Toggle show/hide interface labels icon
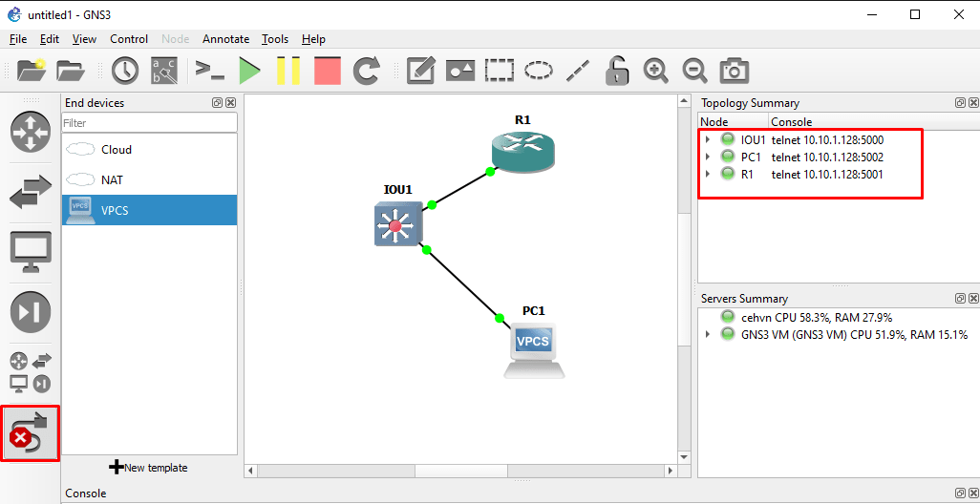 tap(164, 71)
